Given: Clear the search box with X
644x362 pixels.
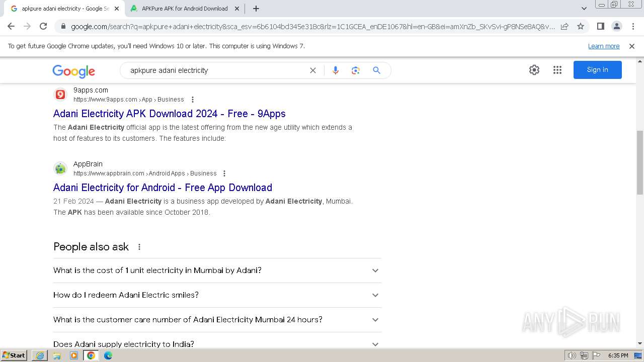Looking at the screenshot, I should tap(313, 70).
